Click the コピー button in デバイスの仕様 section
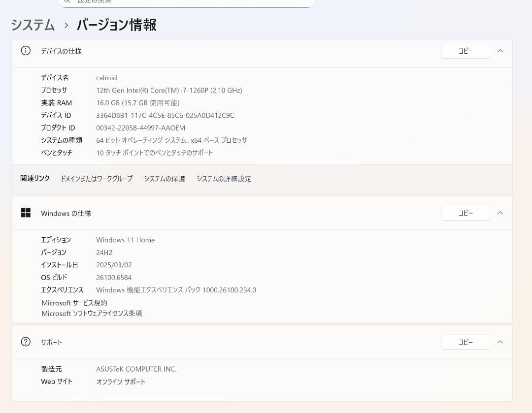 click(x=465, y=50)
